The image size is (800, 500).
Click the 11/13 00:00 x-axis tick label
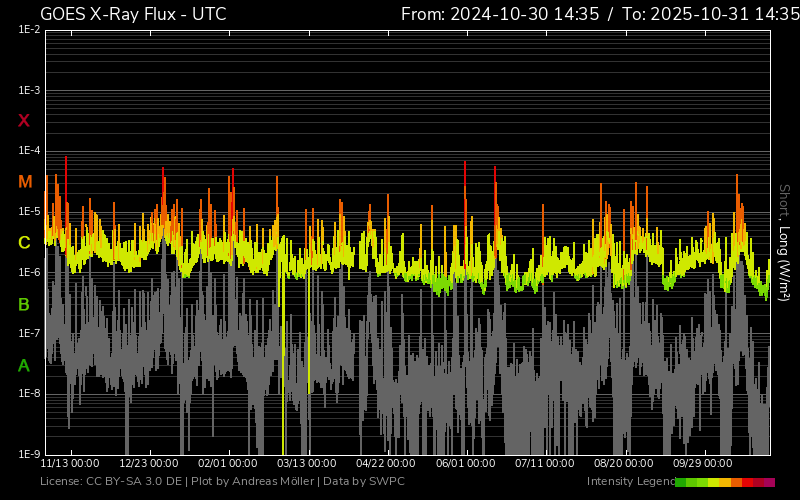pos(69,464)
